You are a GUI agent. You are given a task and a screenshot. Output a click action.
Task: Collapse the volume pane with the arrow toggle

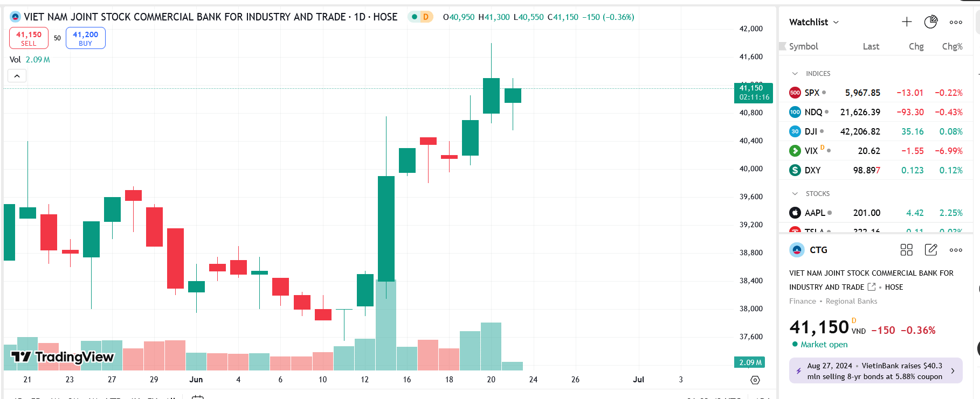[17, 75]
